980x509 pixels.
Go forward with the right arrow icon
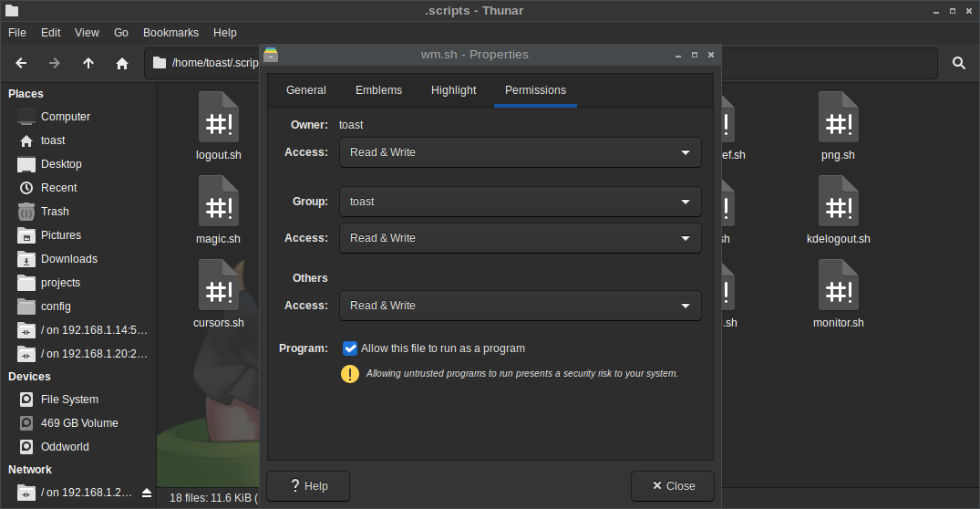pyautogui.click(x=55, y=63)
